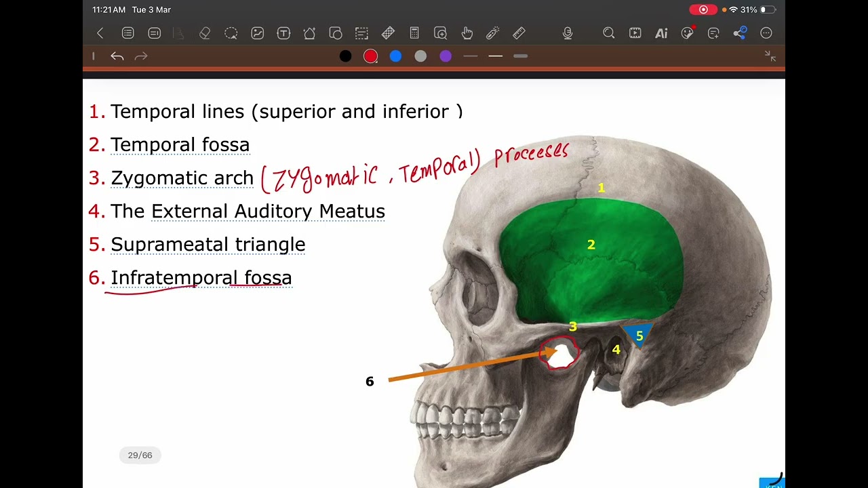868x488 pixels.
Task: Collapse toolbar with inward arrows icon
Action: 770,56
